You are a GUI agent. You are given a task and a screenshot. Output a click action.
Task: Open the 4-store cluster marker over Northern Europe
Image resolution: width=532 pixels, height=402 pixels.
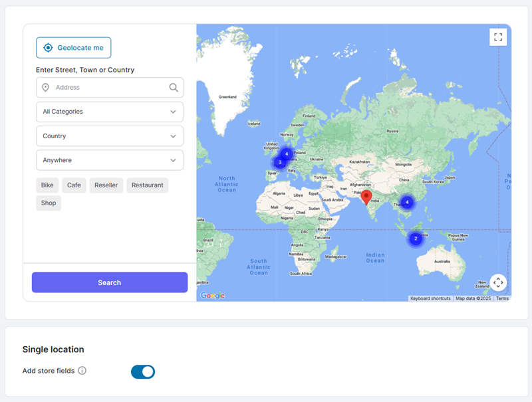(287, 153)
